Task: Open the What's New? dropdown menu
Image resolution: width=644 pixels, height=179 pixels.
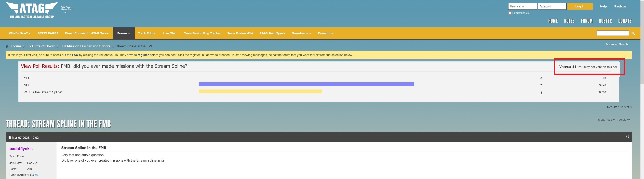Action: [20, 33]
